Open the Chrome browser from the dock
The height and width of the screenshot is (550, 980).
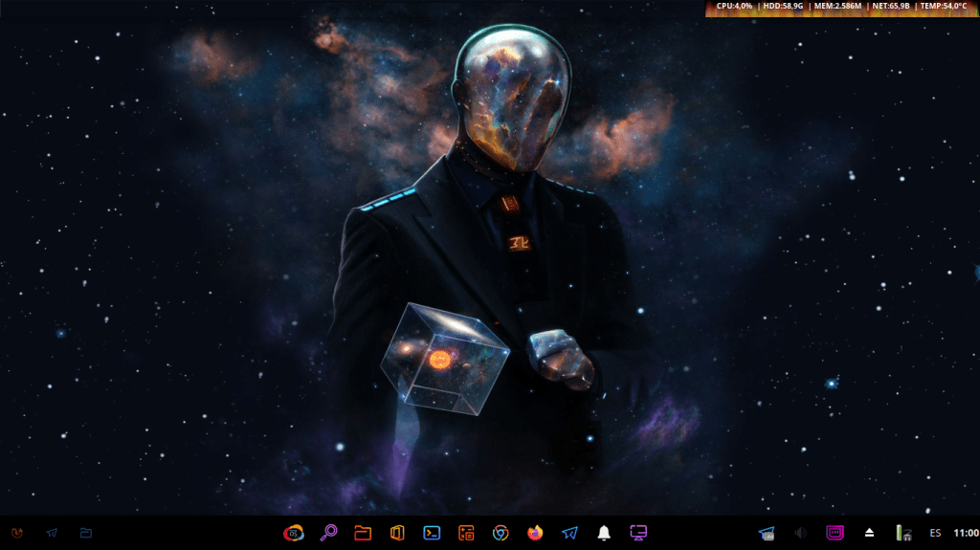tap(501, 533)
